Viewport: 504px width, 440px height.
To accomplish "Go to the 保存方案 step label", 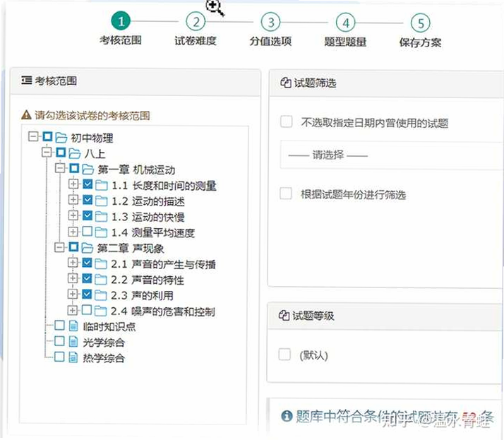I will coord(421,42).
